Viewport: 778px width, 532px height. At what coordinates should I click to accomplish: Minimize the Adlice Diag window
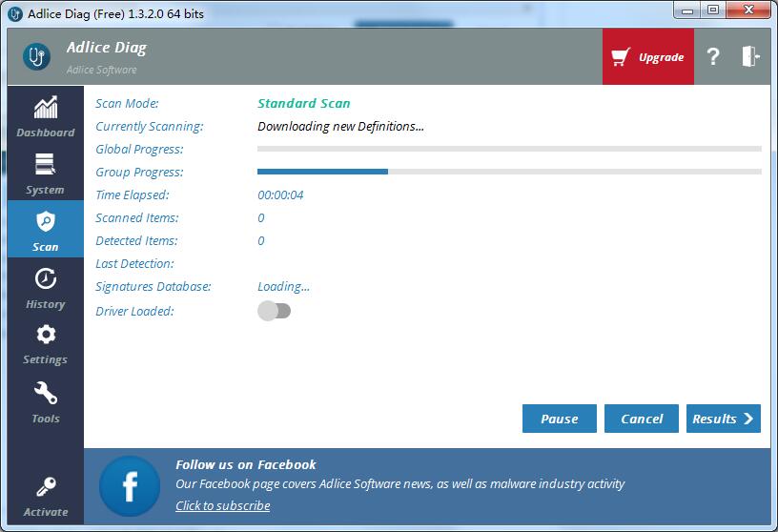point(687,10)
